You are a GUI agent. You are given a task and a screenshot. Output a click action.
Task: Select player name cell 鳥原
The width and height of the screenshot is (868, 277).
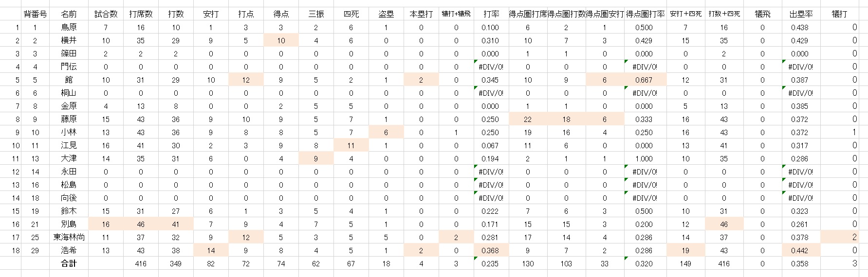coord(69,27)
